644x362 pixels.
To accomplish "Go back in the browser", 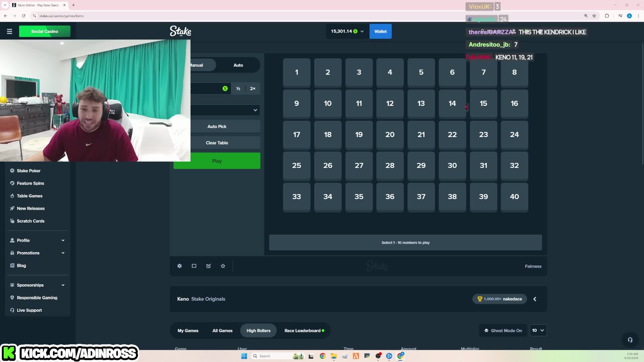I will coord(6,16).
